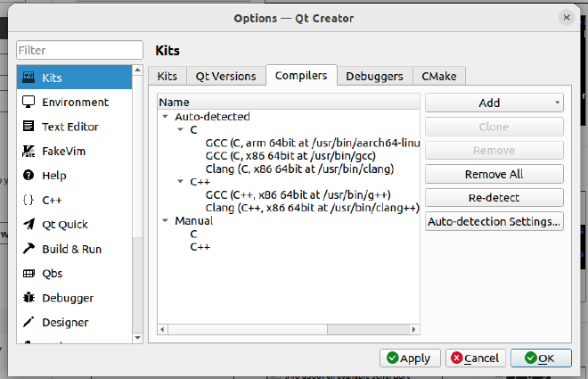Collapse the auto-detected C++ compilers group

tap(181, 182)
